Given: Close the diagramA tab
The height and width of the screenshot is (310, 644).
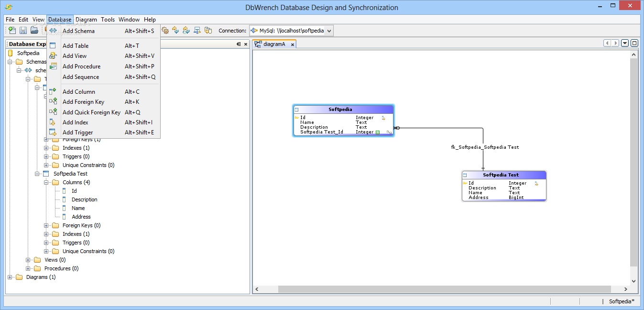Looking at the screenshot, I should coord(293,44).
